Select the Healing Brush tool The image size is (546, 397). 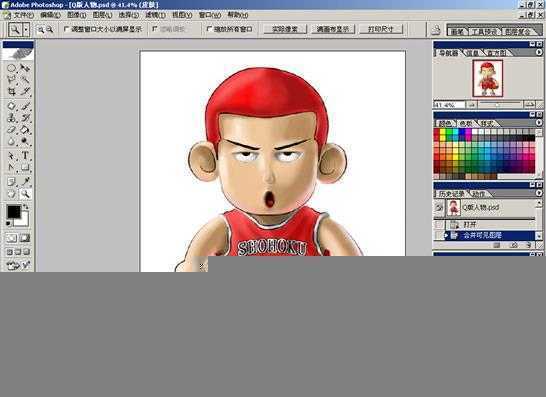point(11,106)
